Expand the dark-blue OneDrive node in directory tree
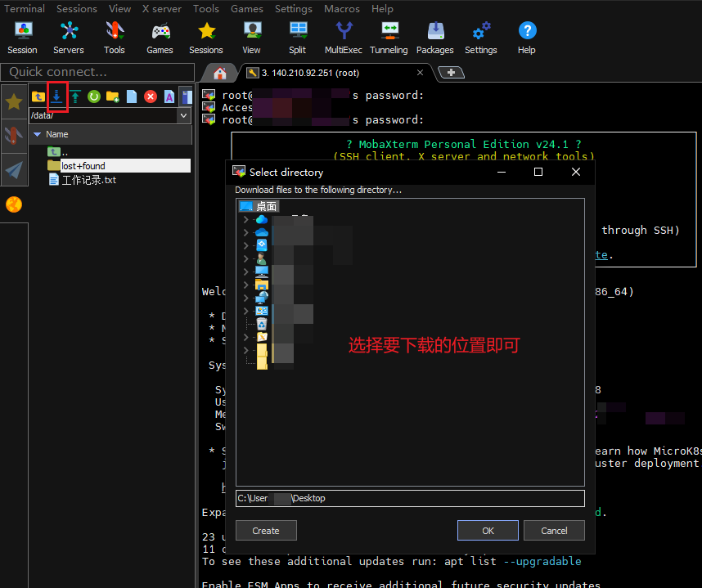 click(245, 233)
